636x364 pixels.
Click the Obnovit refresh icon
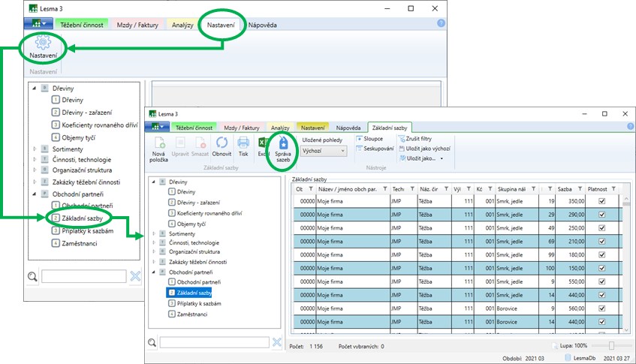point(222,144)
